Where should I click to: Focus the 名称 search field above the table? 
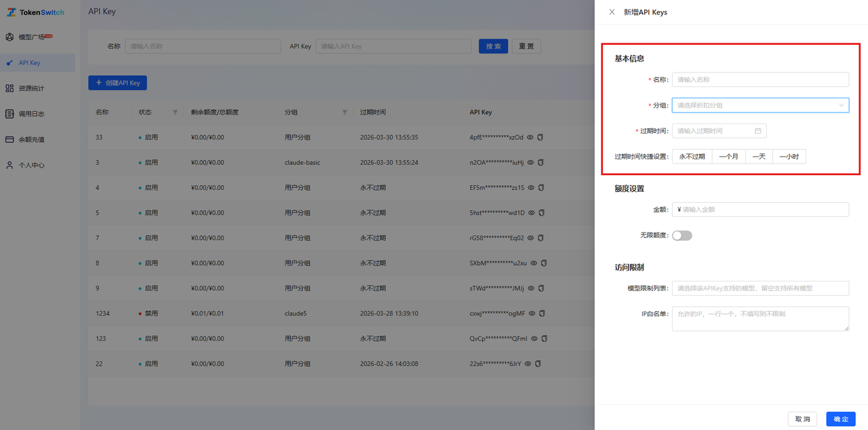(203, 46)
